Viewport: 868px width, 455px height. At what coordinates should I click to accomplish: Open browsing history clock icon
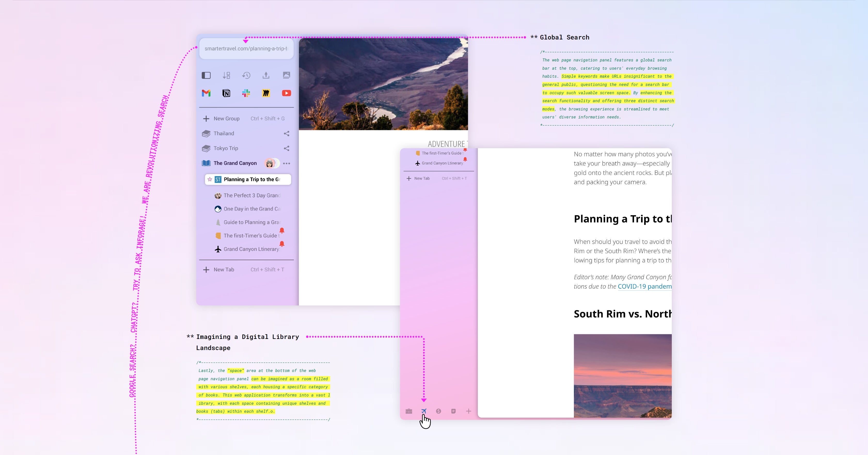click(246, 75)
